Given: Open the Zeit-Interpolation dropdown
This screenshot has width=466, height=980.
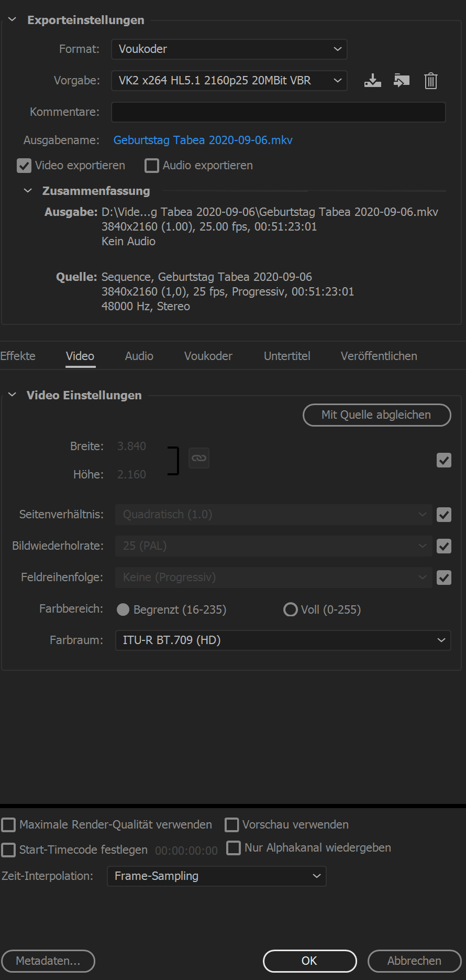Looking at the screenshot, I should [x=216, y=876].
